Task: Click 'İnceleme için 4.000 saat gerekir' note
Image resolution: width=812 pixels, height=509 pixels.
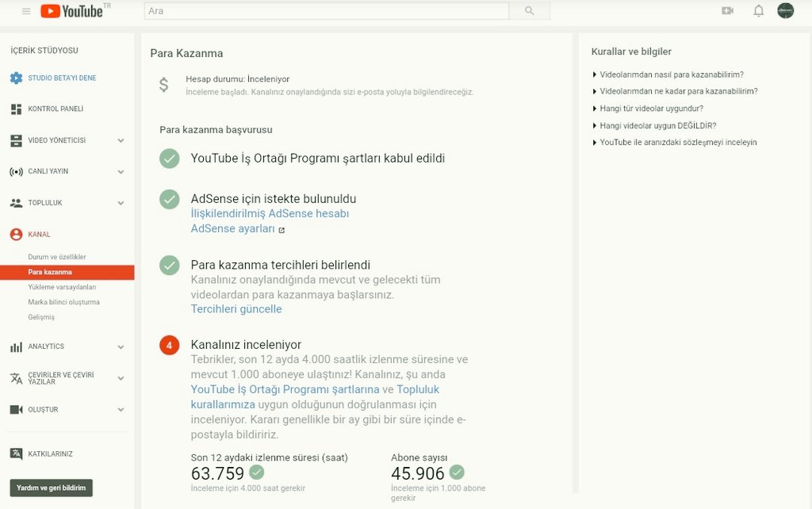Action: (x=248, y=488)
